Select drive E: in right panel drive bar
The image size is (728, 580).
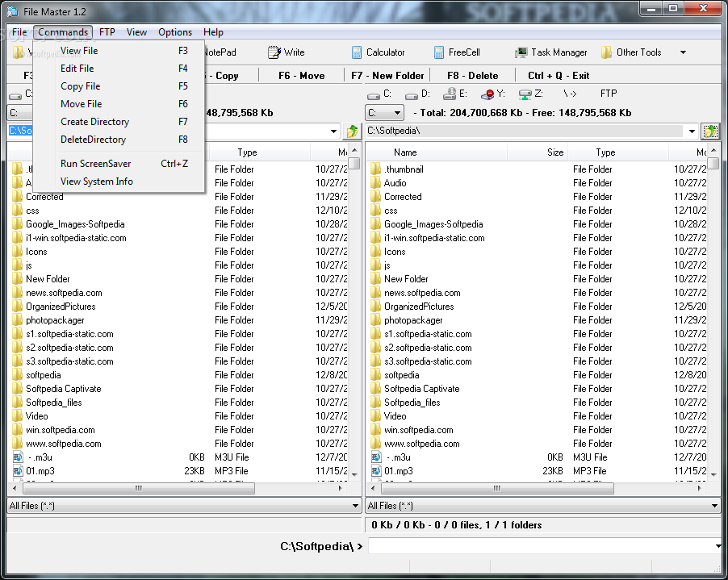click(x=455, y=94)
